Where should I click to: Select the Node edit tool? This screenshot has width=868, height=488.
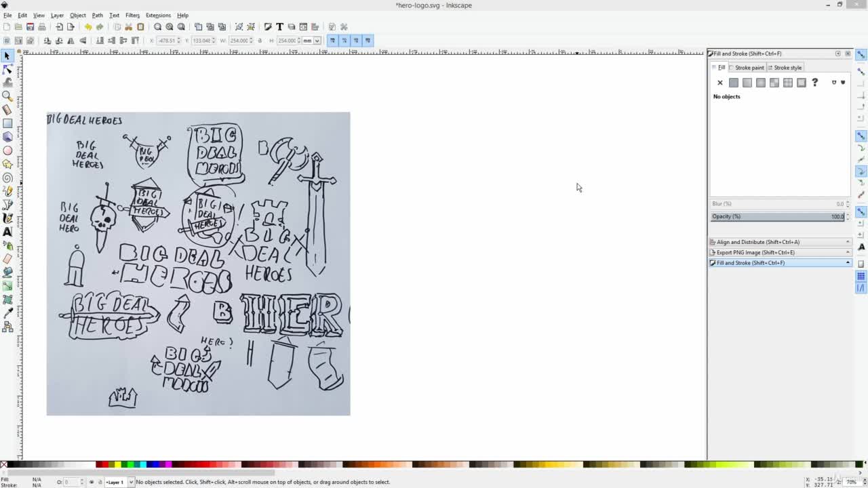(7, 69)
